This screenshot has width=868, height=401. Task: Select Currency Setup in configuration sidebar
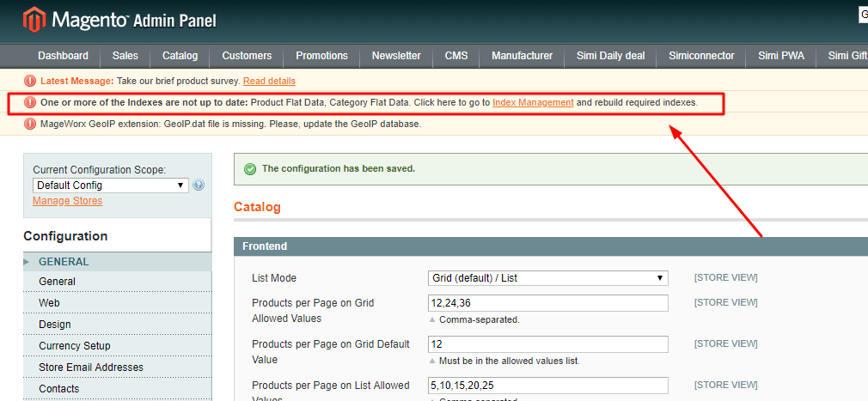(118, 346)
